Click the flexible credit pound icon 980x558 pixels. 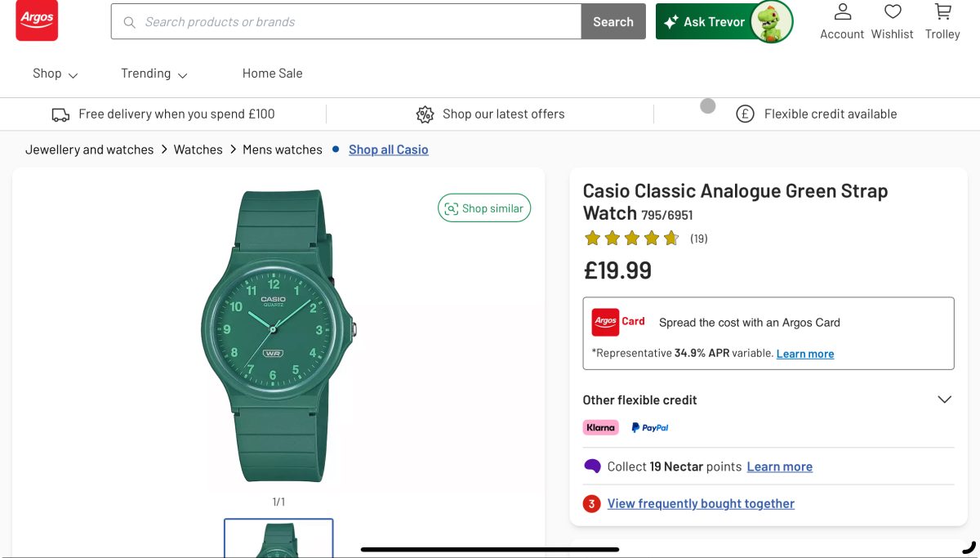[745, 114]
